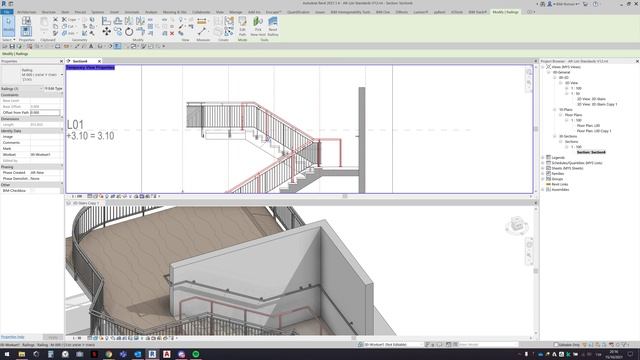This screenshot has height=360, width=640.
Task: Click the Align tool
Action: click(x=106, y=20)
